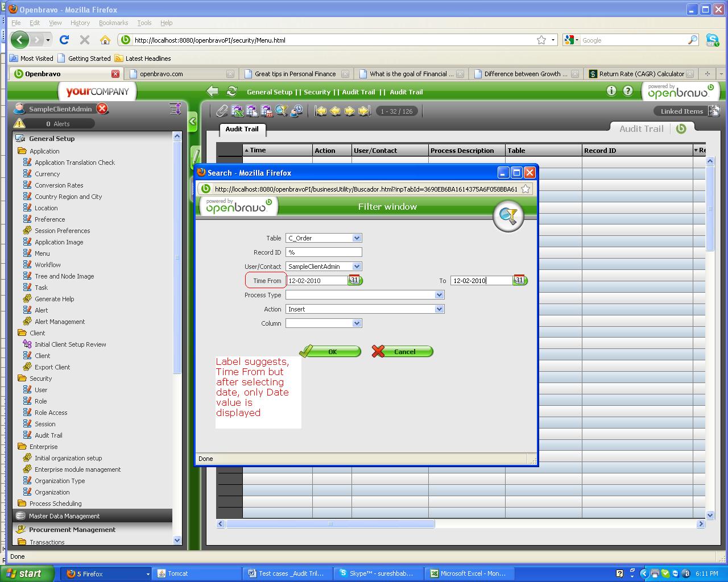Expand the Column dropdown

click(x=357, y=323)
